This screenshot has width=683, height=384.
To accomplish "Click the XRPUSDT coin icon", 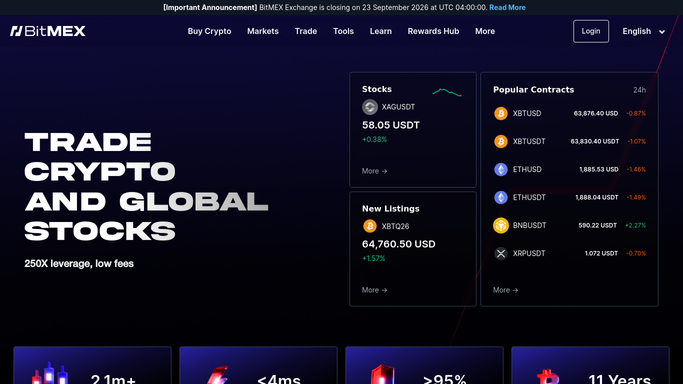I will 501,253.
